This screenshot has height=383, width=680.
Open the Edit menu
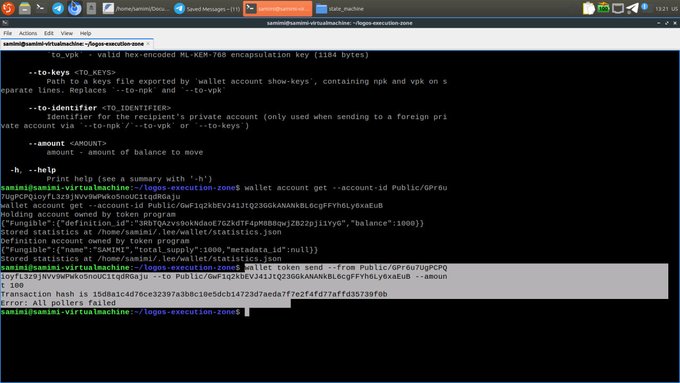[x=49, y=33]
